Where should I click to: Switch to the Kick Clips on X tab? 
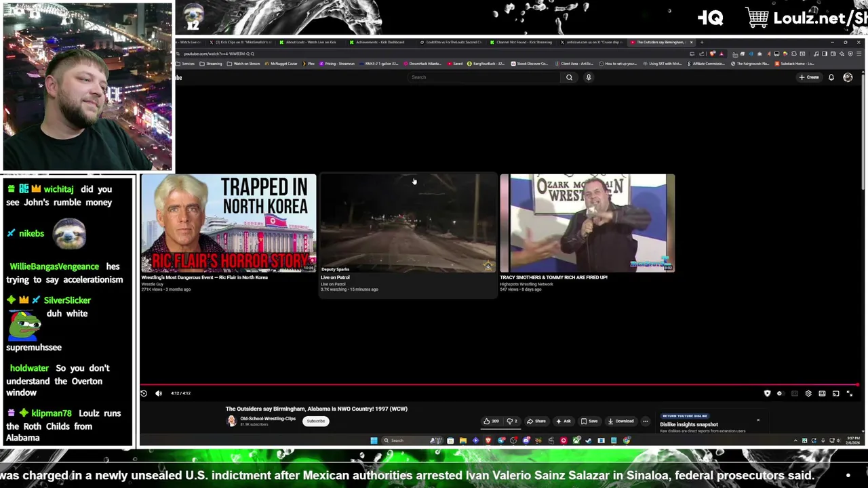[x=241, y=42]
